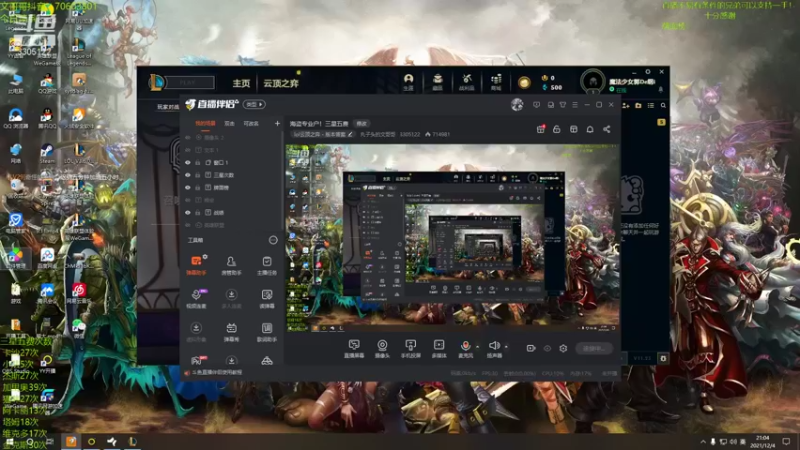
Task: Toggle the lock on 三星次数 source
Action: click(x=198, y=175)
